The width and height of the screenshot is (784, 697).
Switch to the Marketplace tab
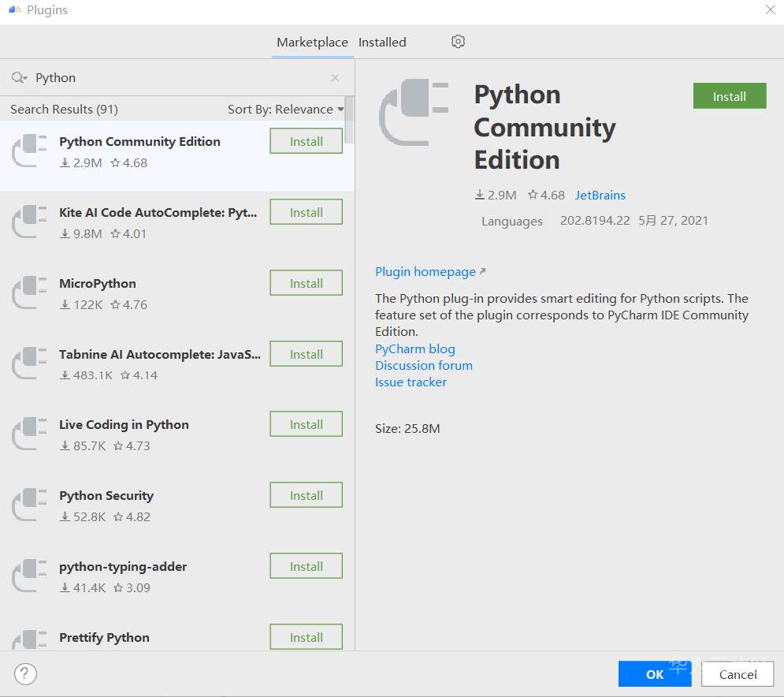point(312,43)
